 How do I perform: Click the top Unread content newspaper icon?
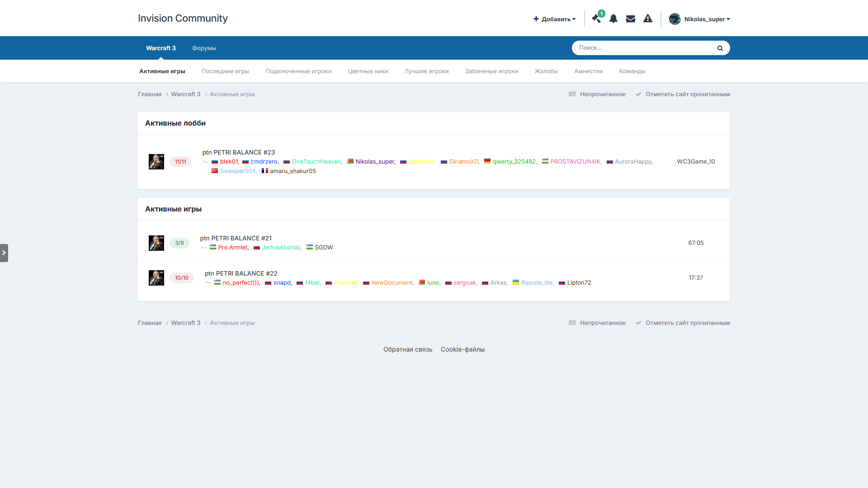click(x=572, y=94)
